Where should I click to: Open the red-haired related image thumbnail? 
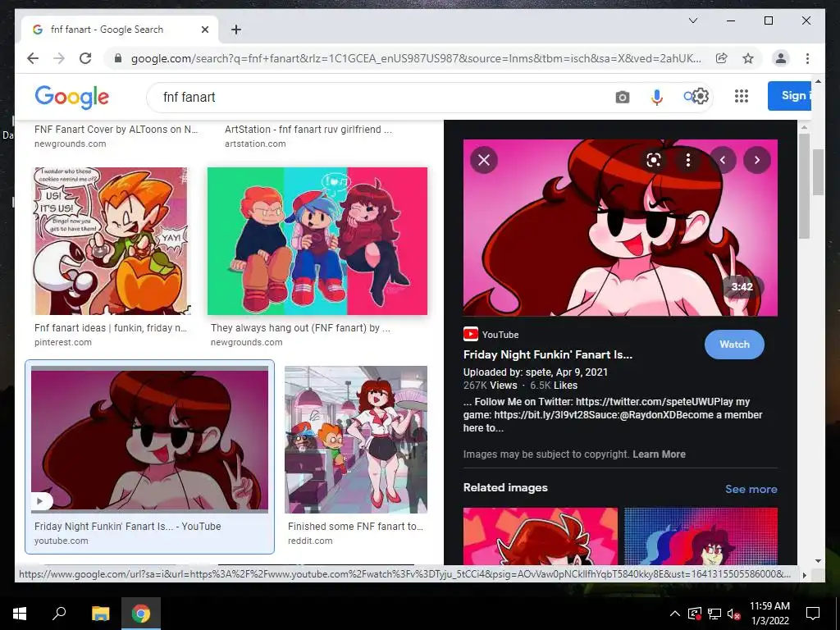[540, 536]
